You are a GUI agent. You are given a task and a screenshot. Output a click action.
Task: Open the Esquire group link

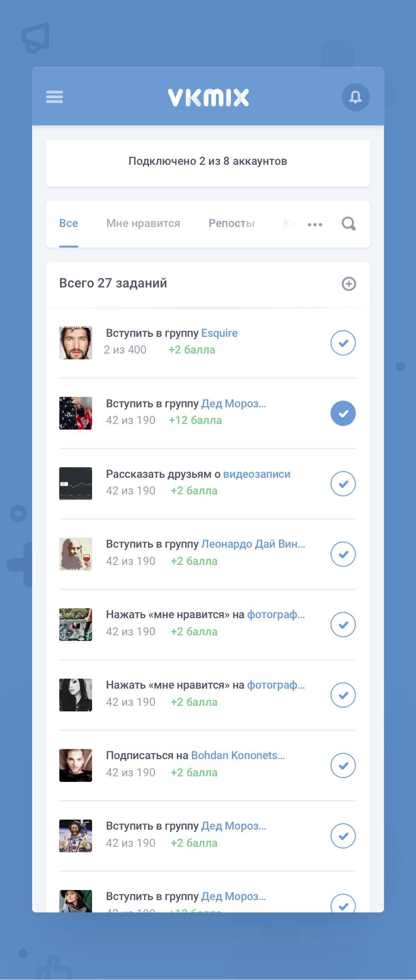point(219,333)
